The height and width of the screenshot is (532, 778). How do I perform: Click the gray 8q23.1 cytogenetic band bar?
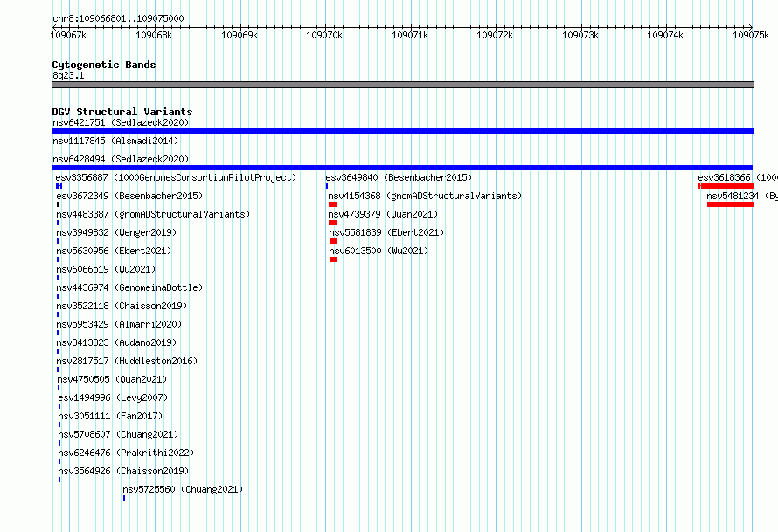[402, 85]
